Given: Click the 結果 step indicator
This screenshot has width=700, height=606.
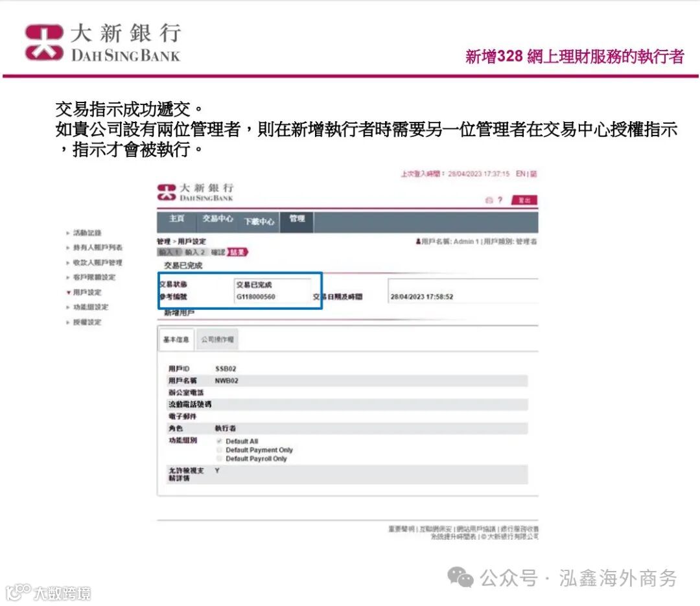Looking at the screenshot, I should (x=237, y=252).
